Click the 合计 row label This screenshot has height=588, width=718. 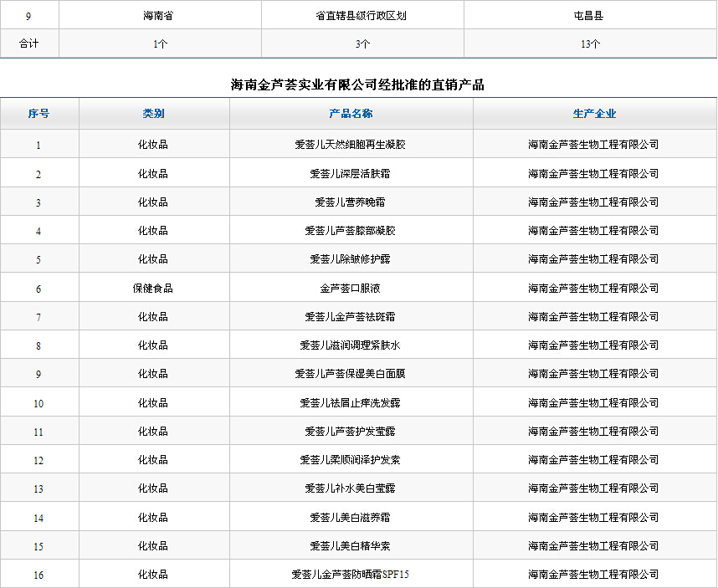[x=29, y=43]
